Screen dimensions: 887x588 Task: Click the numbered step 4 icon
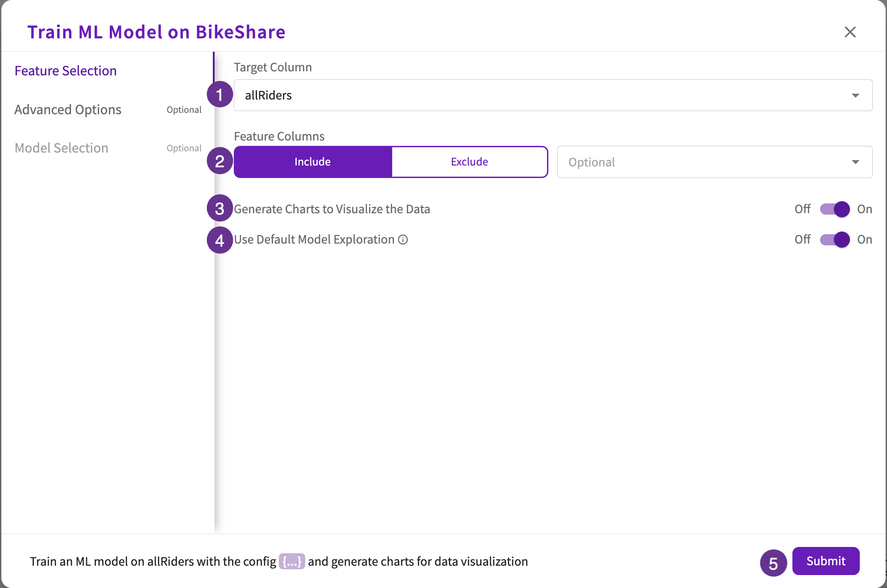tap(220, 238)
